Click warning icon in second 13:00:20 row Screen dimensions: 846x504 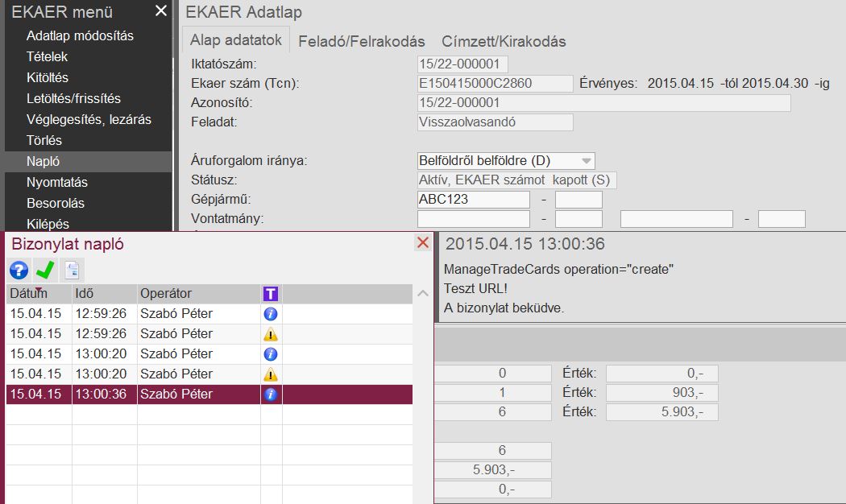click(x=271, y=374)
